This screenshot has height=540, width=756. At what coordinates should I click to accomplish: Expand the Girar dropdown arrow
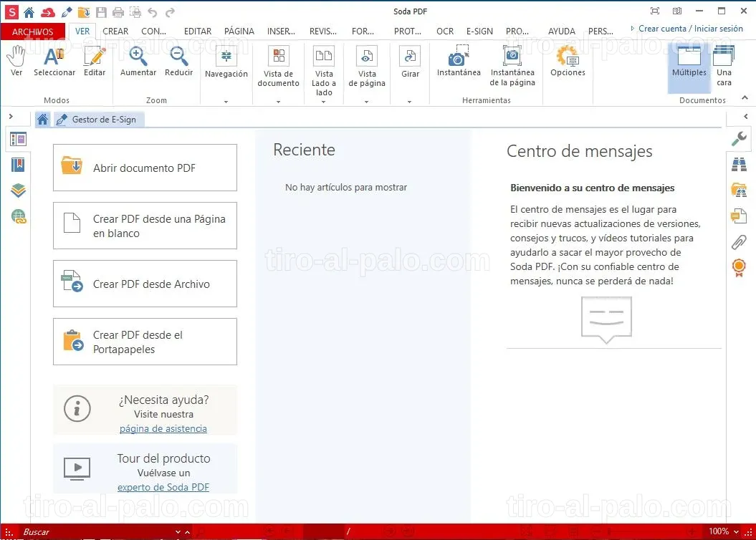[x=409, y=102]
